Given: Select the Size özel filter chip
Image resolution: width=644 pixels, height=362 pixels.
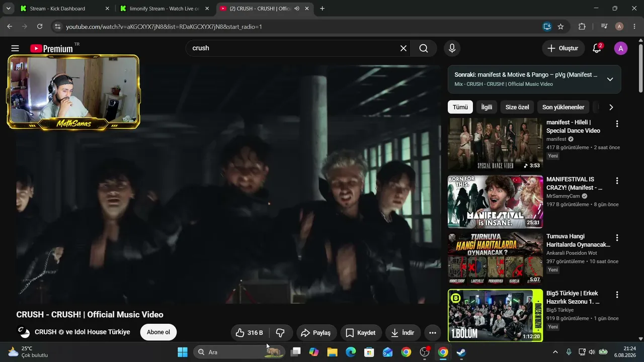Looking at the screenshot, I should coord(517,107).
